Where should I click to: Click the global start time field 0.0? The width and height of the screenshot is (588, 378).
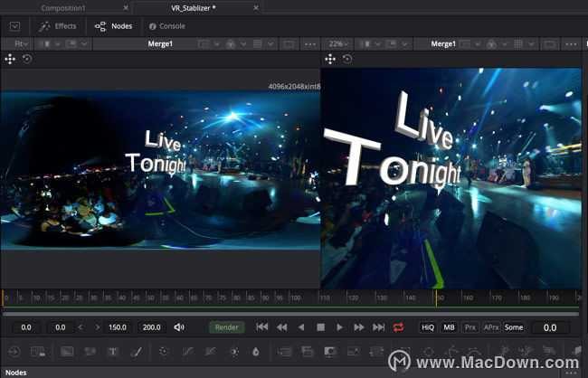click(26, 327)
